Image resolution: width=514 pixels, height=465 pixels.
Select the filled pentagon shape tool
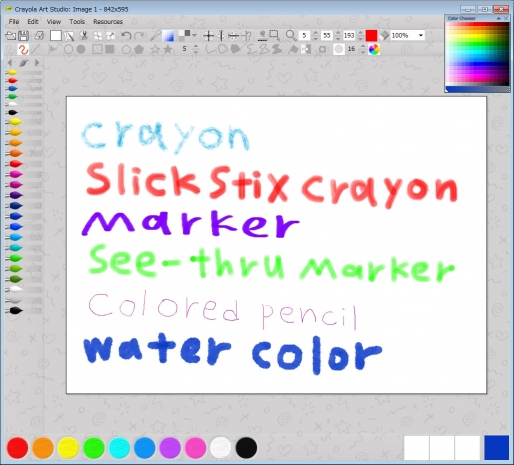click(139, 50)
